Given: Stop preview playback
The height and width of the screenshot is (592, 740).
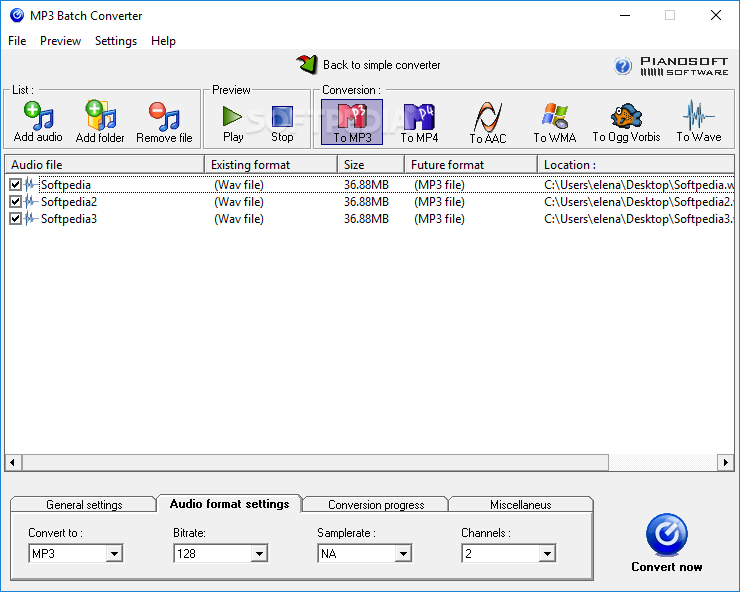Looking at the screenshot, I should [282, 123].
